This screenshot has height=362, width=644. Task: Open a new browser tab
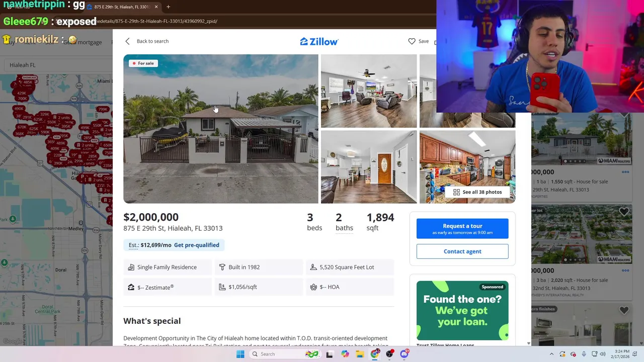point(168,7)
